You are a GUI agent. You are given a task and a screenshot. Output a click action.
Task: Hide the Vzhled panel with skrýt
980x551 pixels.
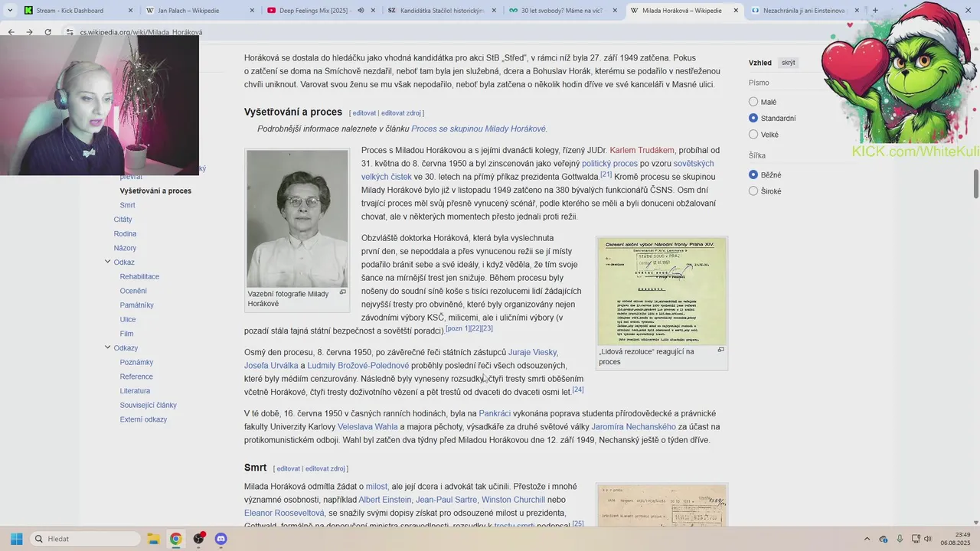pyautogui.click(x=788, y=63)
